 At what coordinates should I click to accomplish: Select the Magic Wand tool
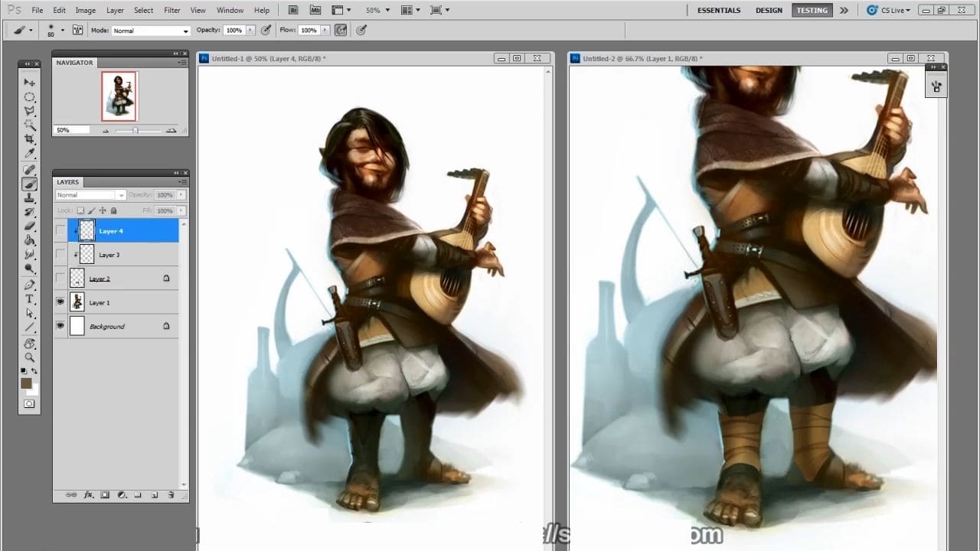(30, 125)
